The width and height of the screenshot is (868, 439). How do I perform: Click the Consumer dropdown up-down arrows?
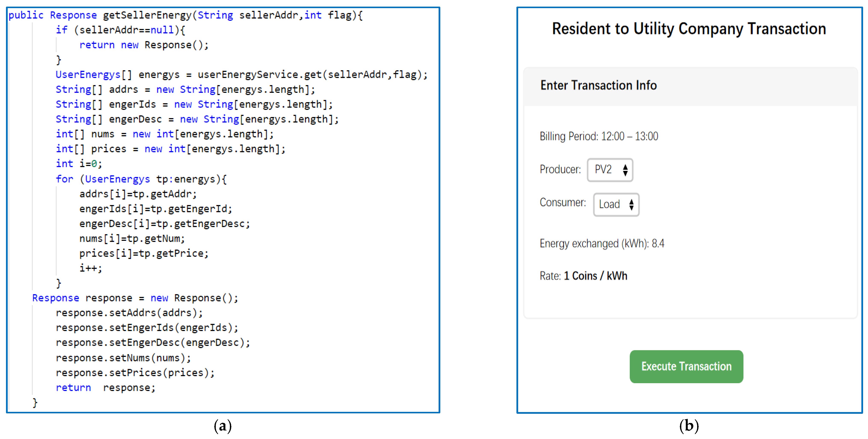631,204
